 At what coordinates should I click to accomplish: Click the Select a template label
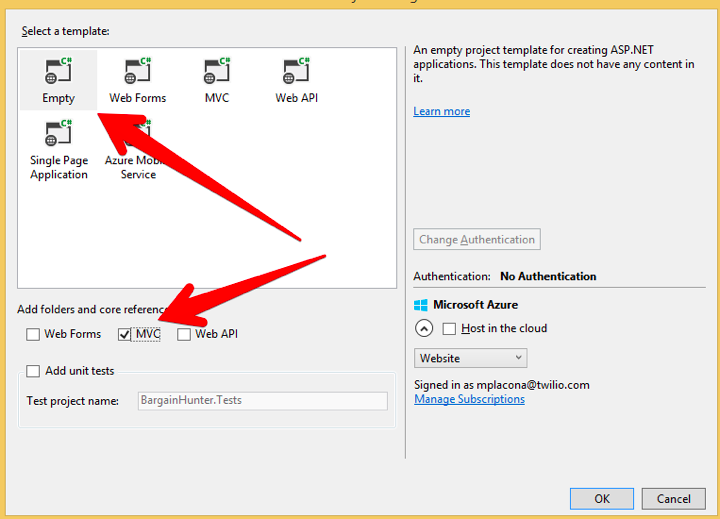point(66,31)
